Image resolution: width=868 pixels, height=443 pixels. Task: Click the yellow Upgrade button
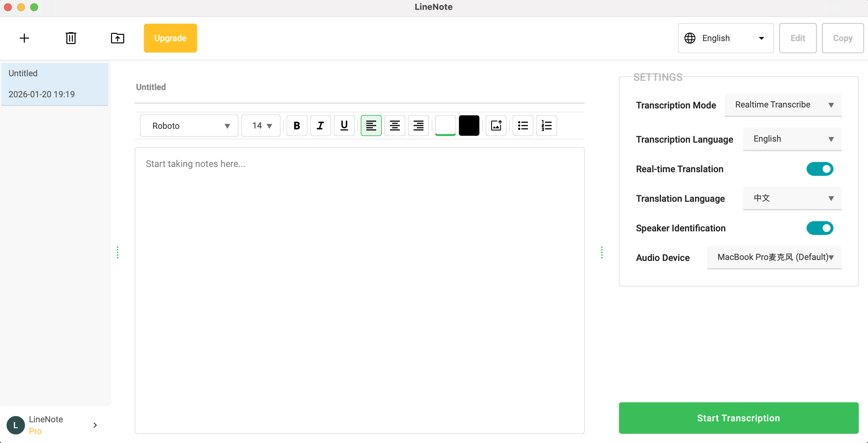click(x=170, y=38)
